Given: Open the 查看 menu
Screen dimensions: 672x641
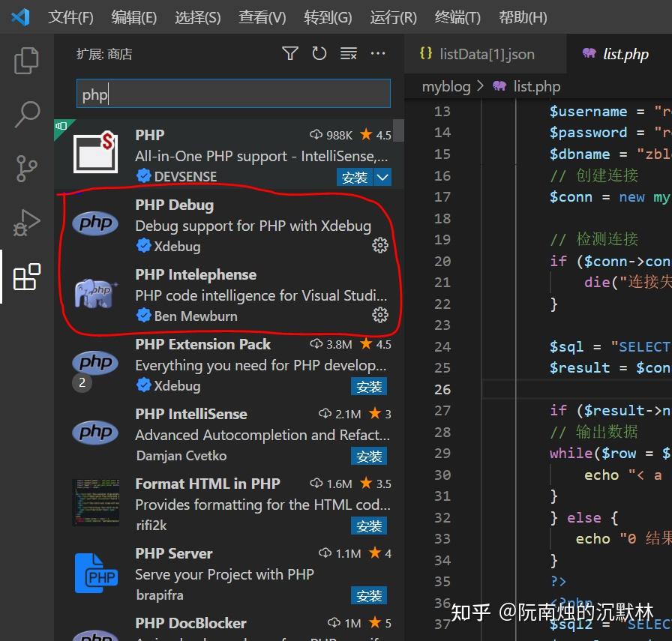Looking at the screenshot, I should [x=262, y=16].
